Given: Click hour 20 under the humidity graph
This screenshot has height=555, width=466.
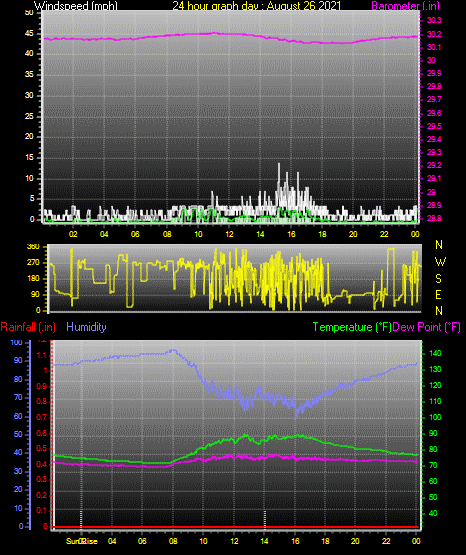Looking at the screenshot, I should pyautogui.click(x=355, y=541).
